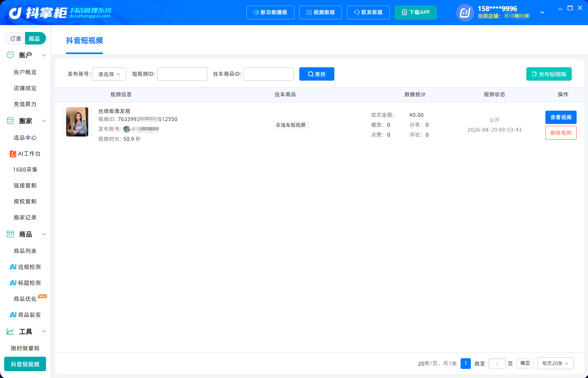Click the 非挂车短视频 tag
588x378 pixels.
[291, 125]
